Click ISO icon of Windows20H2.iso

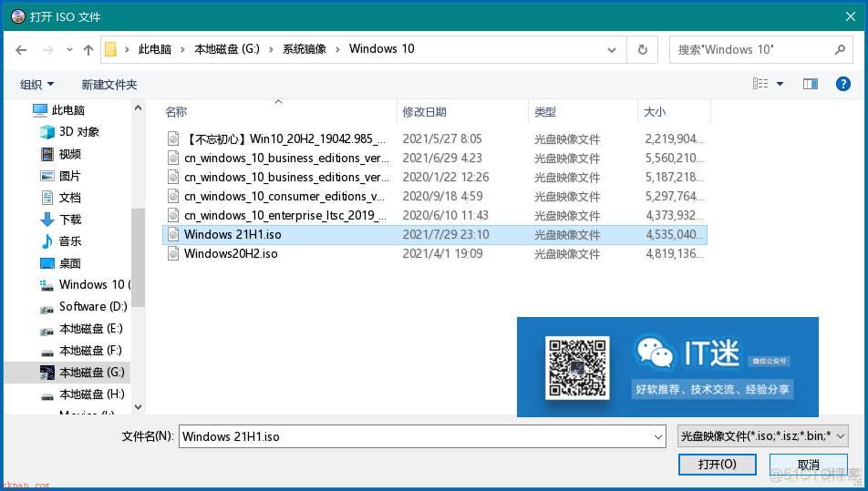173,254
